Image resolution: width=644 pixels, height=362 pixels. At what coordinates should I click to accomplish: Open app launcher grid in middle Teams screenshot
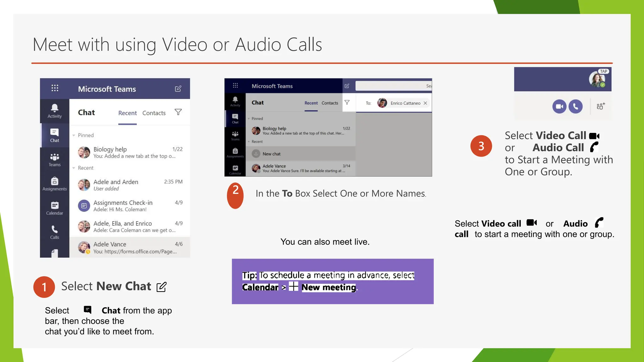(x=235, y=85)
